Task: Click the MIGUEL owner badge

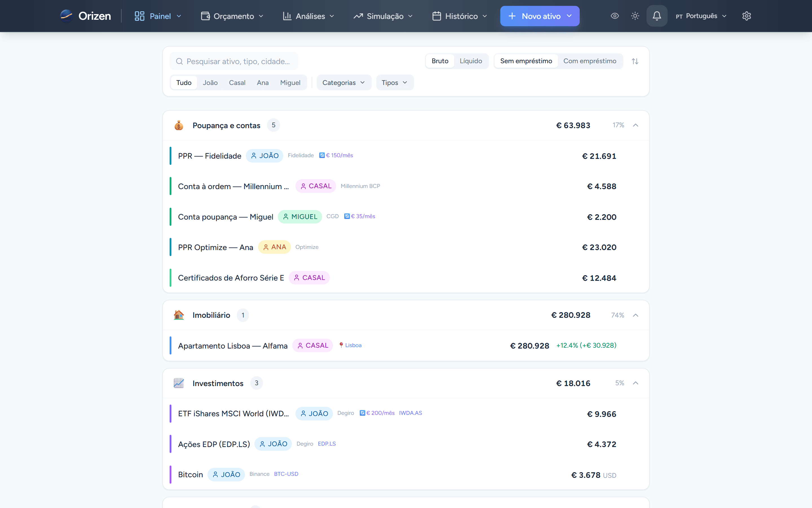Action: coord(300,217)
